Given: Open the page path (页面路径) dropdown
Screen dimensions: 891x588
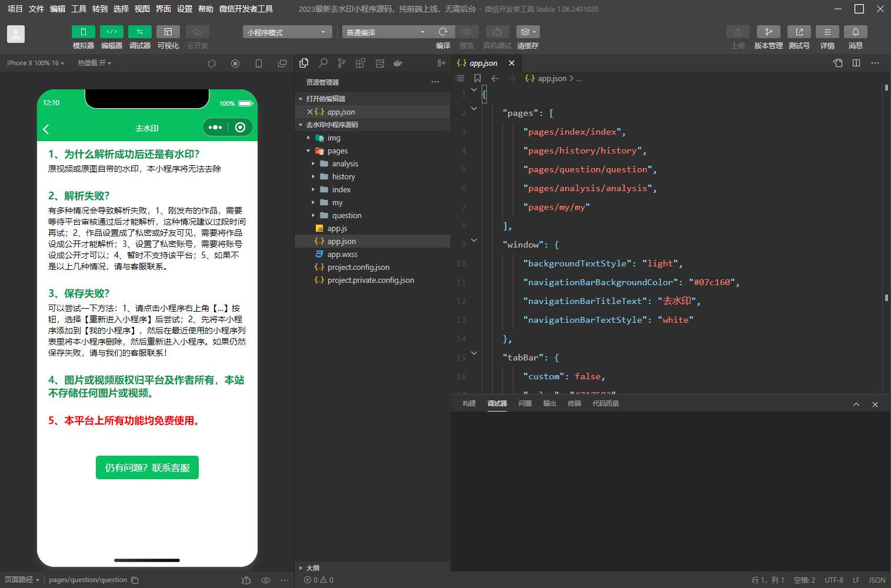Looking at the screenshot, I should click(x=22, y=580).
